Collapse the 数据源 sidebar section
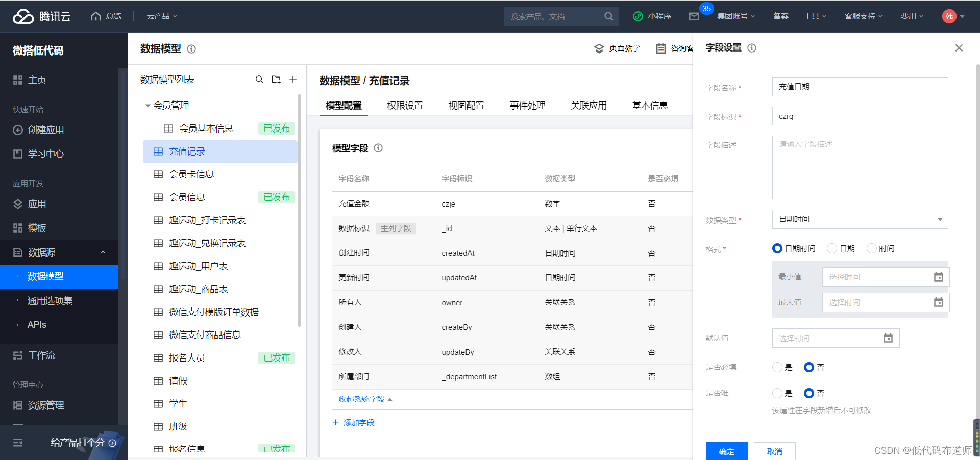This screenshot has height=460, width=980. coord(103,252)
